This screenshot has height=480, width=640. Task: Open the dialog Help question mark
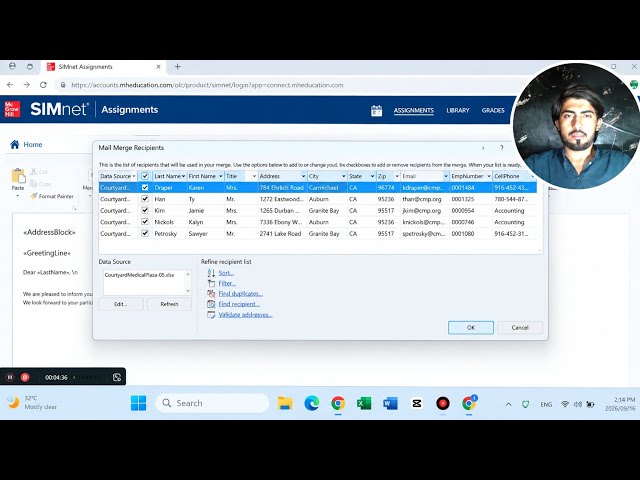[502, 148]
